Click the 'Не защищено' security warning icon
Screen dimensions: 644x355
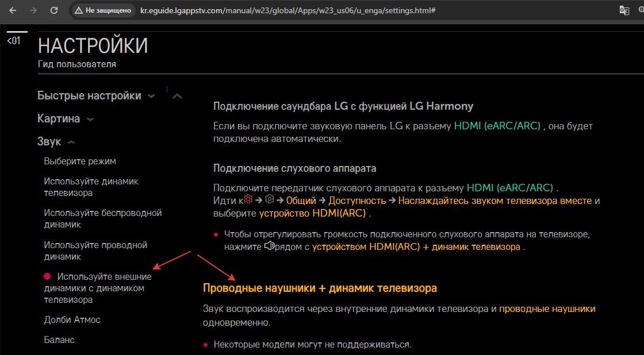(x=79, y=10)
